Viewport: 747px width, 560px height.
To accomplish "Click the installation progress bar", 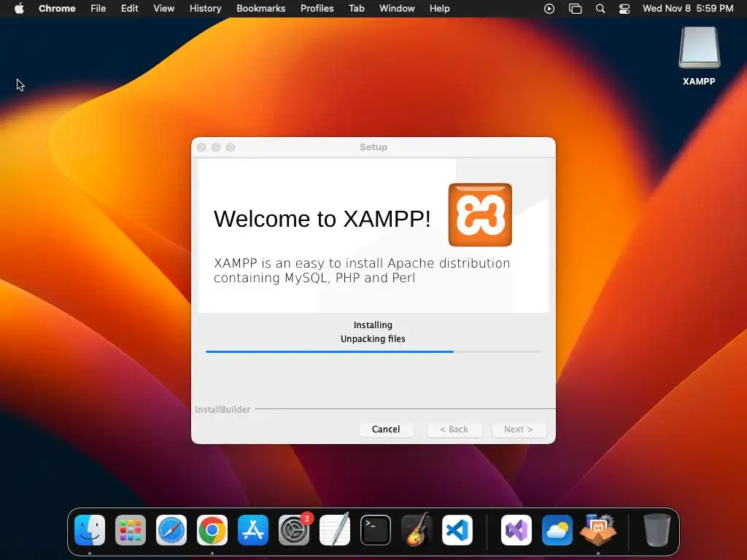I will pyautogui.click(x=373, y=352).
